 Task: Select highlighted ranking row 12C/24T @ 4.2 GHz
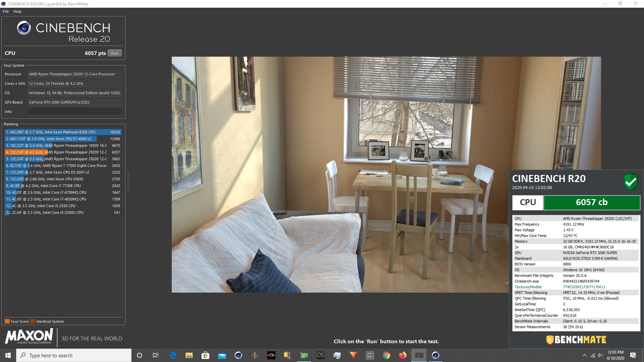[x=63, y=152]
